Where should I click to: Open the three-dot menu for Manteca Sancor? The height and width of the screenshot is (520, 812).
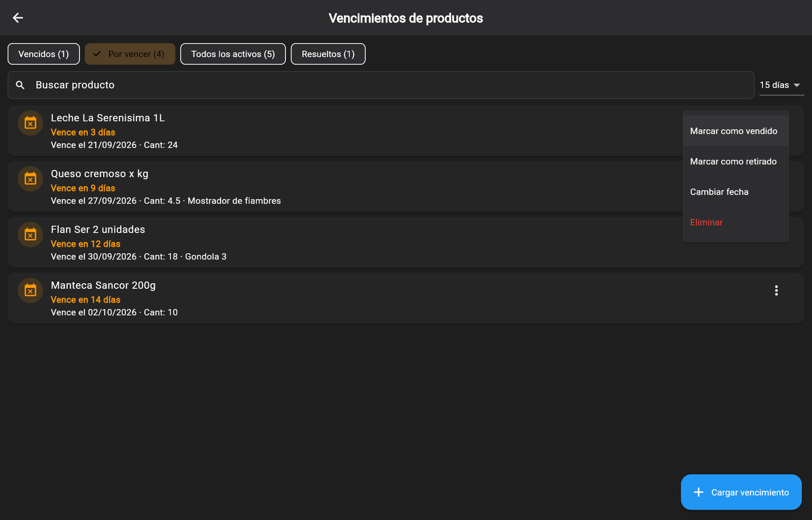pos(776,290)
